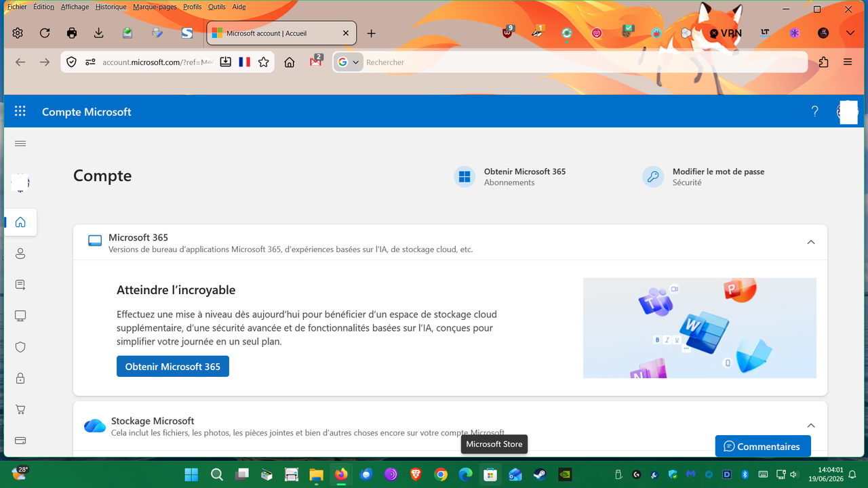The image size is (868, 488).
Task: Open Steam from the taskbar
Action: pos(540,474)
